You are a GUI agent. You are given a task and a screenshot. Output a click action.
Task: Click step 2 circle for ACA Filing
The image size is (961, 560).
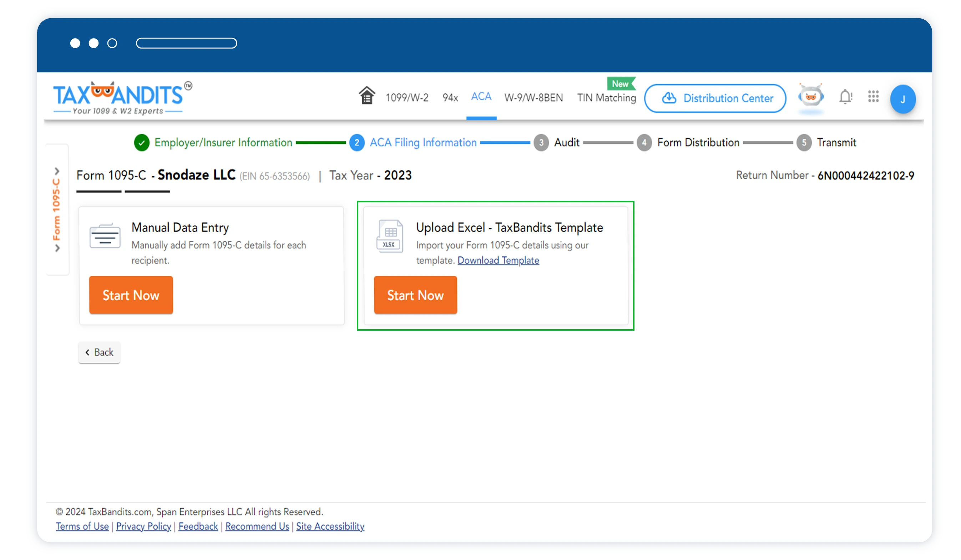pyautogui.click(x=357, y=143)
